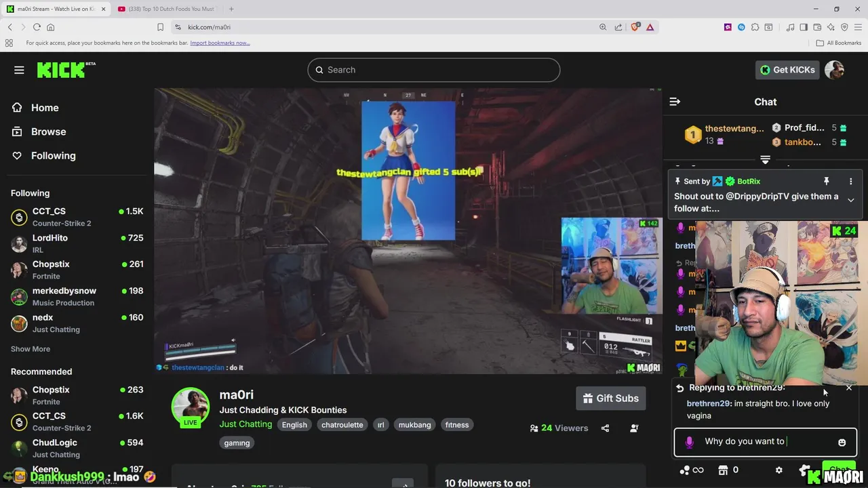Open the Kick hamburger menu
The width and height of the screenshot is (868, 488).
[x=19, y=70]
